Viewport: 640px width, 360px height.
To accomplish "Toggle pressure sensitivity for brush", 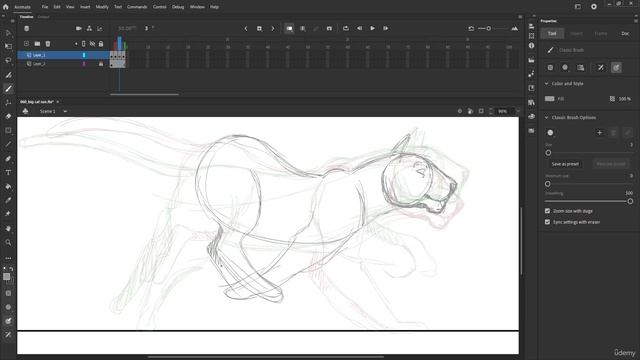I will [x=601, y=67].
